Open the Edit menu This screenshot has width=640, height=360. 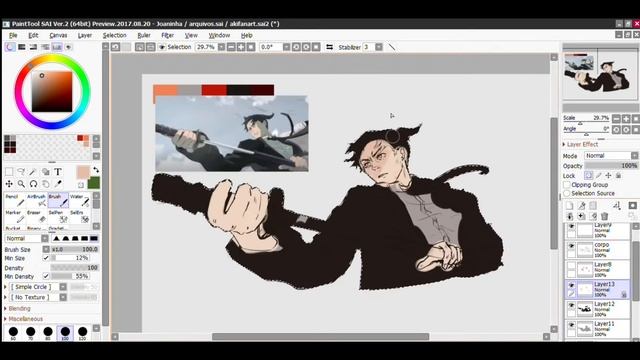(x=33, y=36)
